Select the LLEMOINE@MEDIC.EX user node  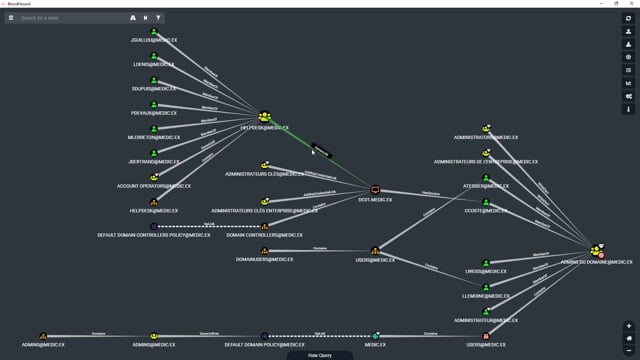[x=486, y=287]
